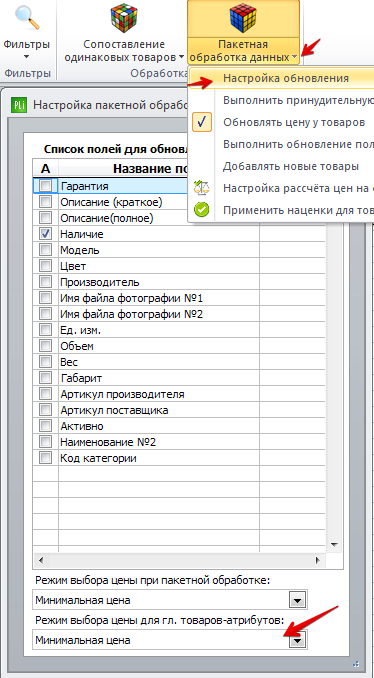The image size is (374, 678).
Task: Click the PLi icon in the dialog title
Action: point(19,105)
